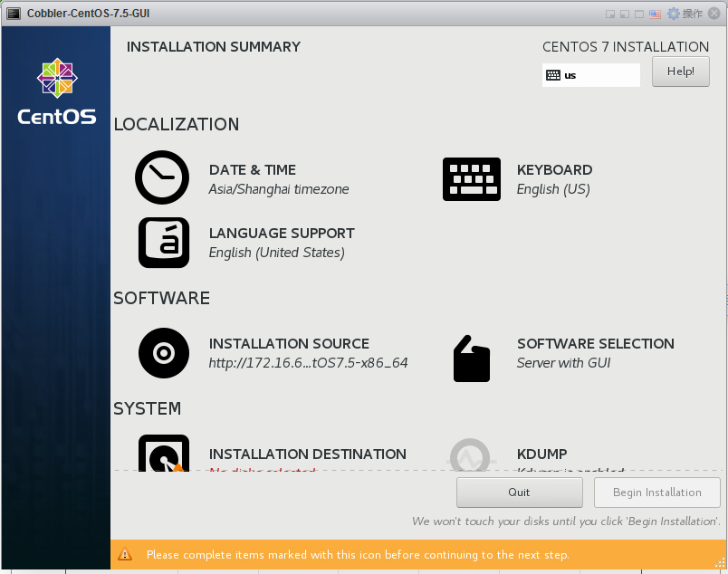Image resolution: width=728 pixels, height=574 pixels.
Task: Click the us keyboard layout indicator
Action: [x=591, y=75]
